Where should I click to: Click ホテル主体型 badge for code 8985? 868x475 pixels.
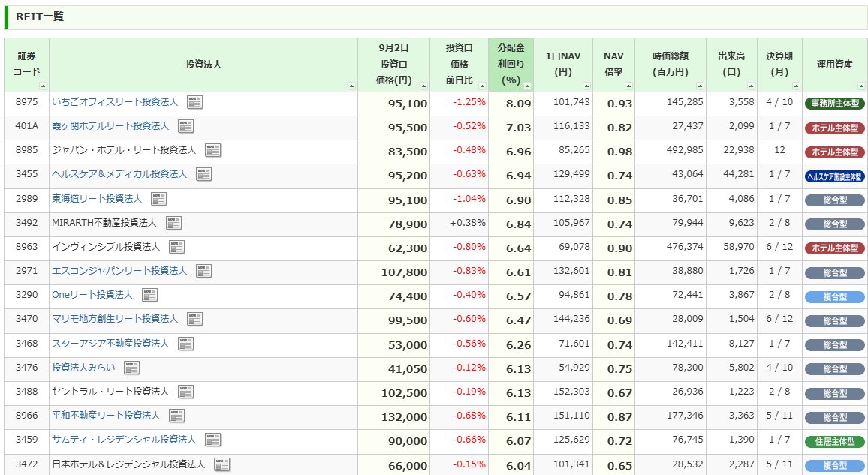[835, 152]
